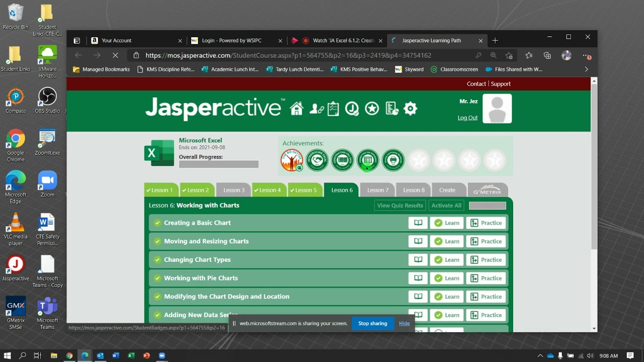The width and height of the screenshot is (644, 362).
Task: Click Practice for Modifying the Chart Design
Action: click(486, 297)
